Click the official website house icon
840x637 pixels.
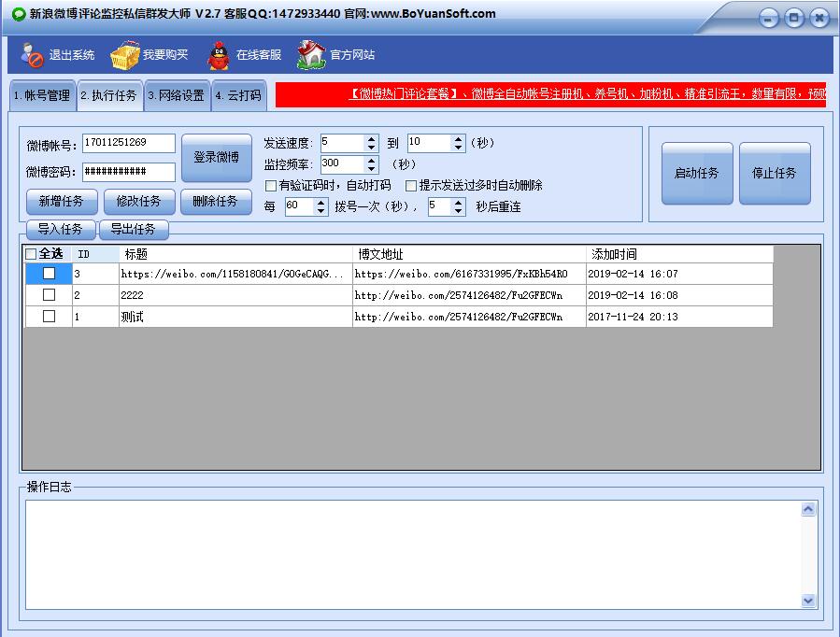tap(311, 55)
